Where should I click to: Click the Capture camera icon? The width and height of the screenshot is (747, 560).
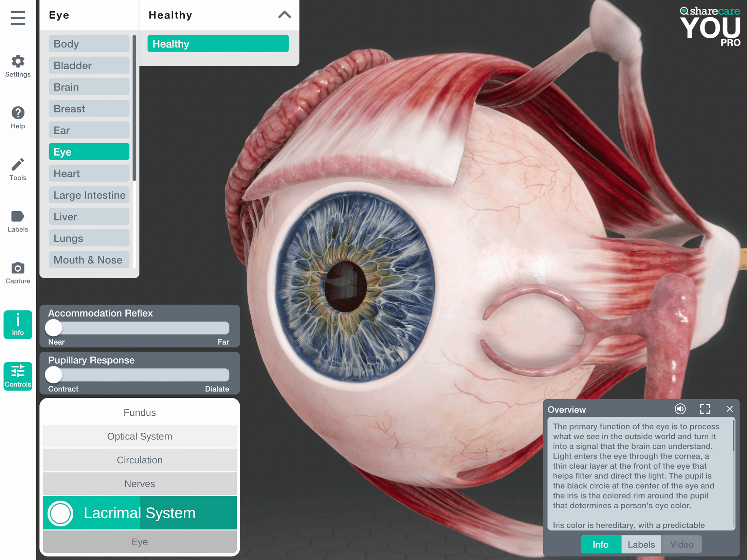pyautogui.click(x=18, y=268)
